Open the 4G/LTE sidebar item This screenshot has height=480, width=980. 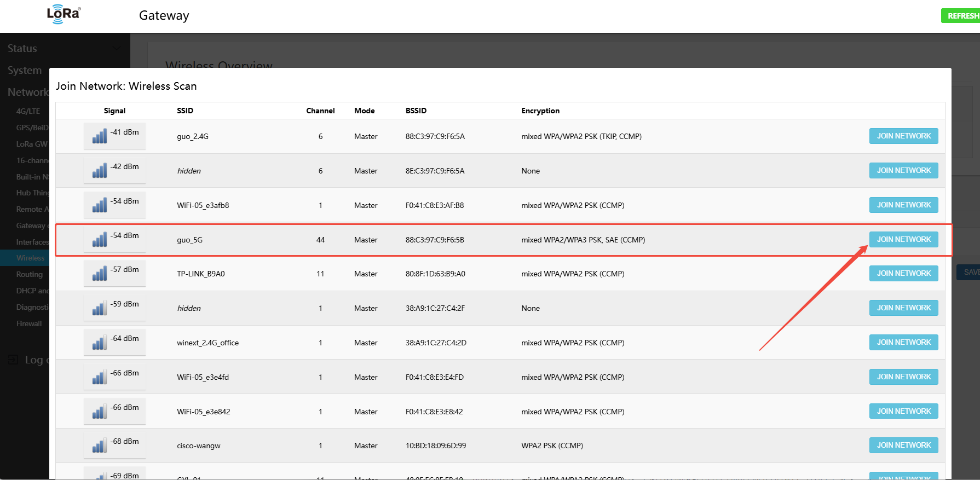28,111
